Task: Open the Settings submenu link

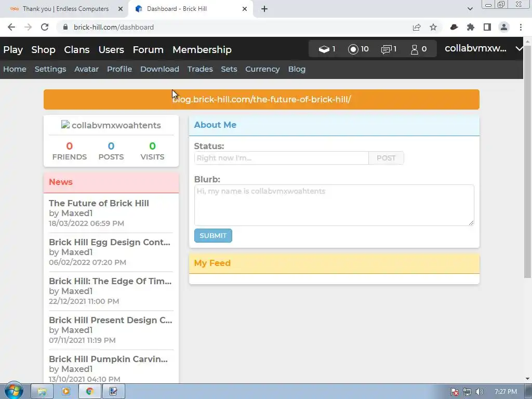Action: click(50, 69)
